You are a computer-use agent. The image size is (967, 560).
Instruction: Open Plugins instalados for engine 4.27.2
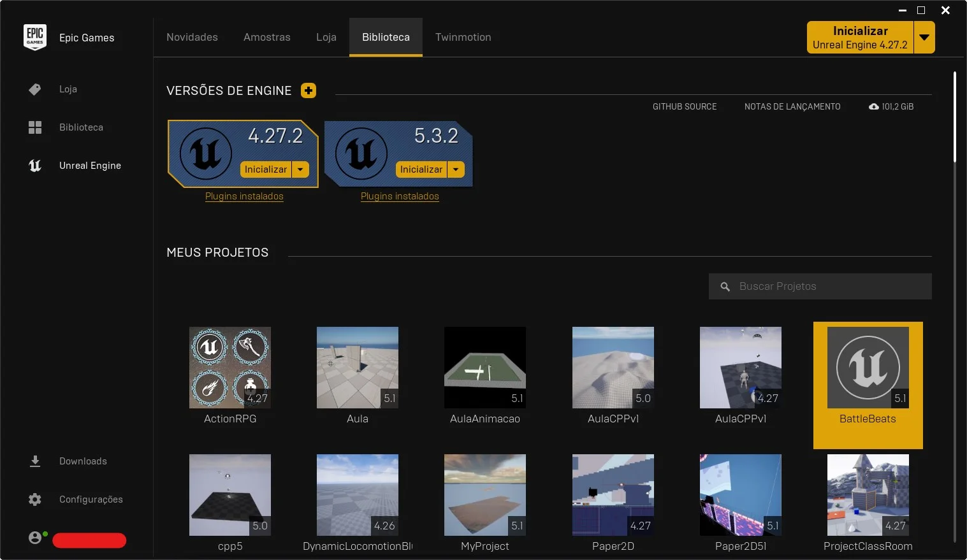244,196
